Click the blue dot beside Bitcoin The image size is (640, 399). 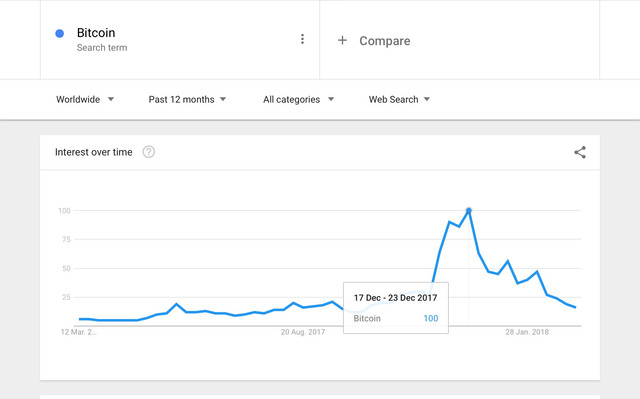(x=60, y=33)
